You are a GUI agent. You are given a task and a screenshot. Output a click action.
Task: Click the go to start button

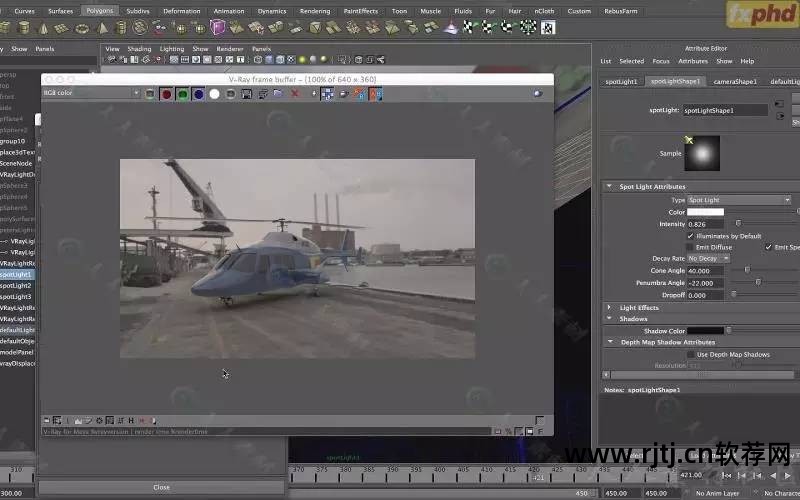tap(727, 476)
